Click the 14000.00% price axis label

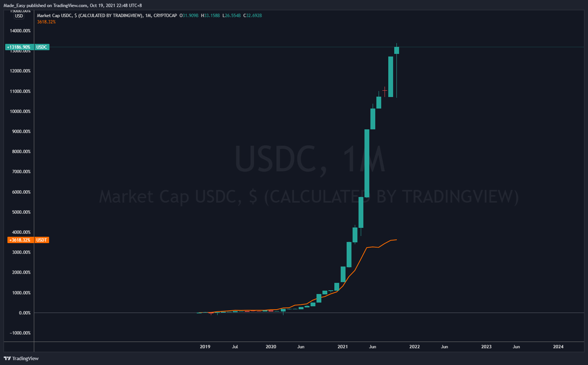coord(20,31)
